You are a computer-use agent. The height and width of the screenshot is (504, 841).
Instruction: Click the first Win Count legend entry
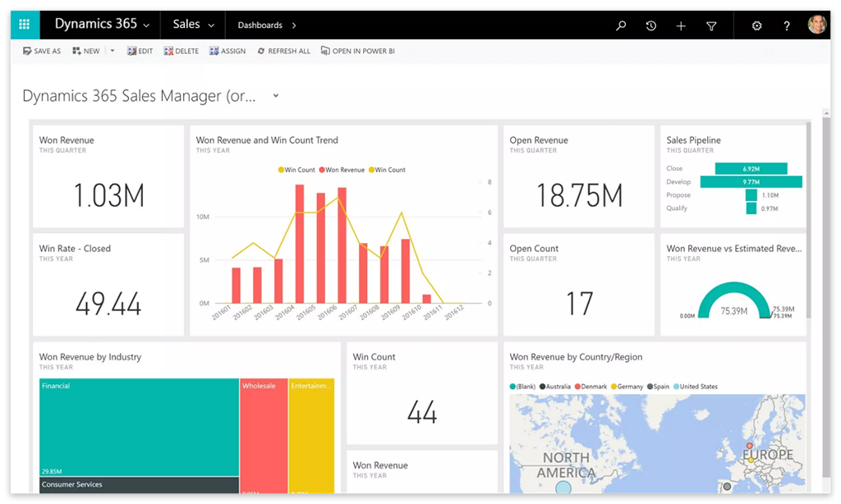tap(296, 170)
